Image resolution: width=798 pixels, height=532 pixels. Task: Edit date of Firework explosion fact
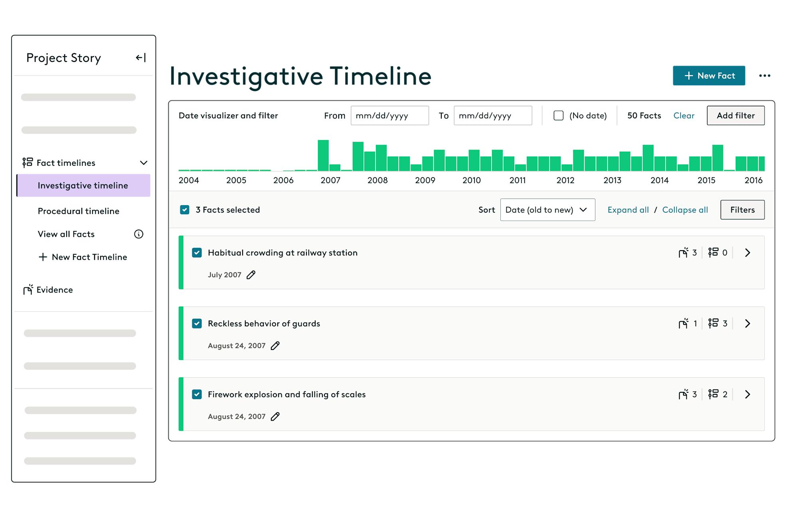point(275,417)
